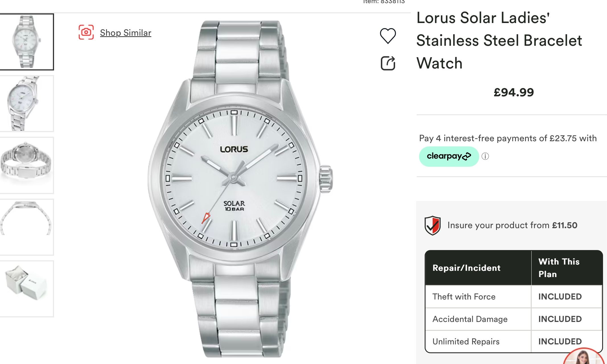
Task: Click the £94.99 price
Action: pyautogui.click(x=514, y=92)
